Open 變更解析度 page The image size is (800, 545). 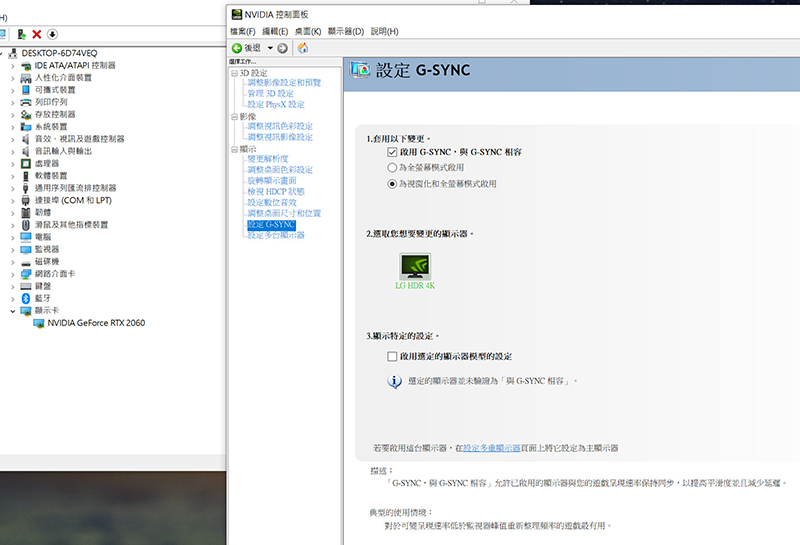tap(268, 159)
